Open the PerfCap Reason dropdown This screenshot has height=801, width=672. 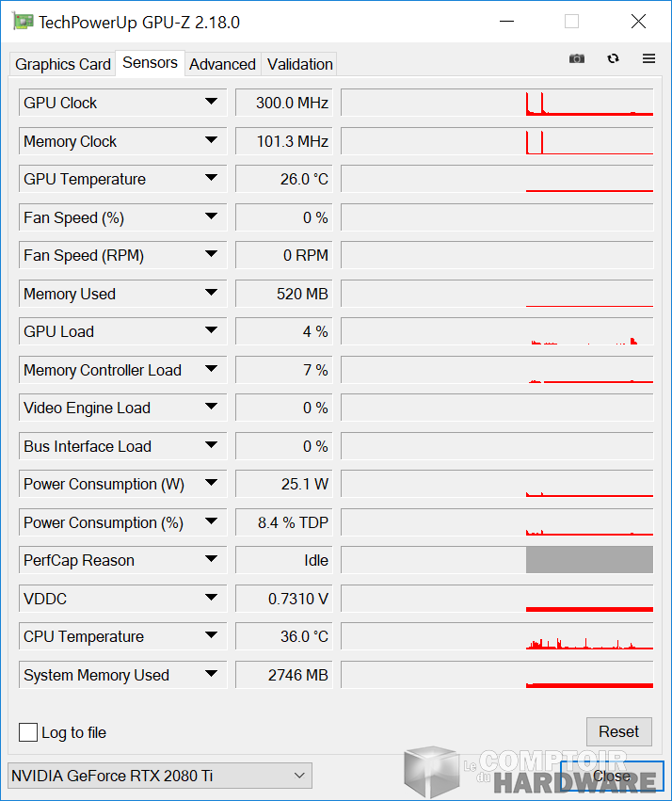[x=212, y=560]
